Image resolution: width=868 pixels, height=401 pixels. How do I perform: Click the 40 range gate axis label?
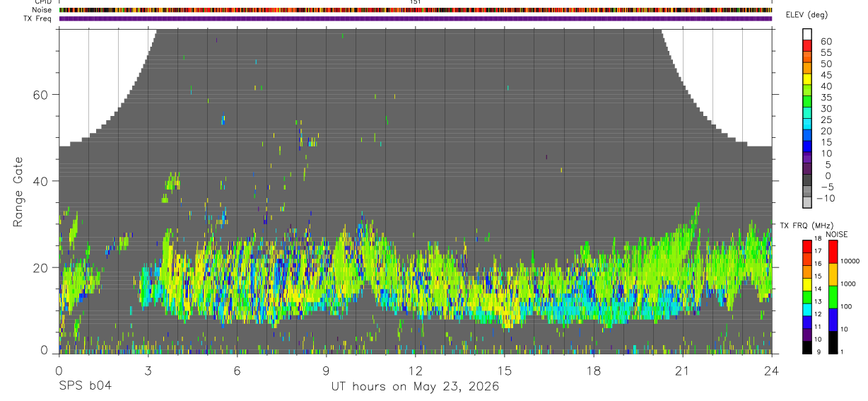(42, 181)
